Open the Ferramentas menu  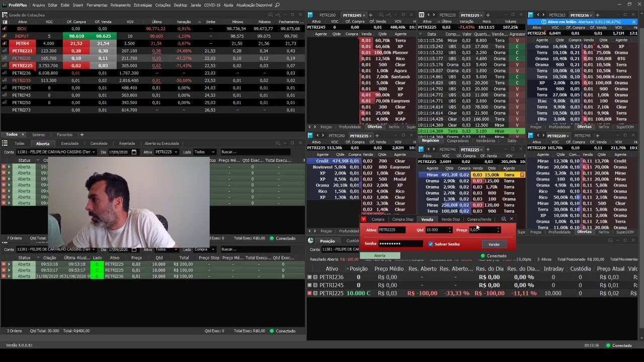pos(97,5)
